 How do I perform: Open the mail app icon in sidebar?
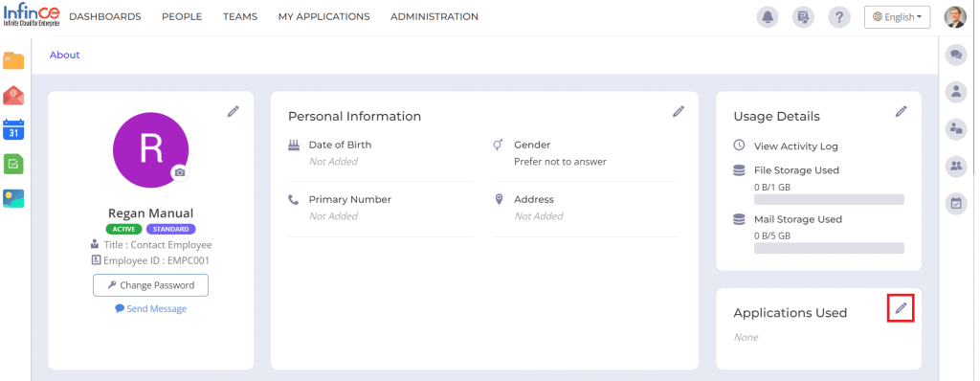point(13,95)
